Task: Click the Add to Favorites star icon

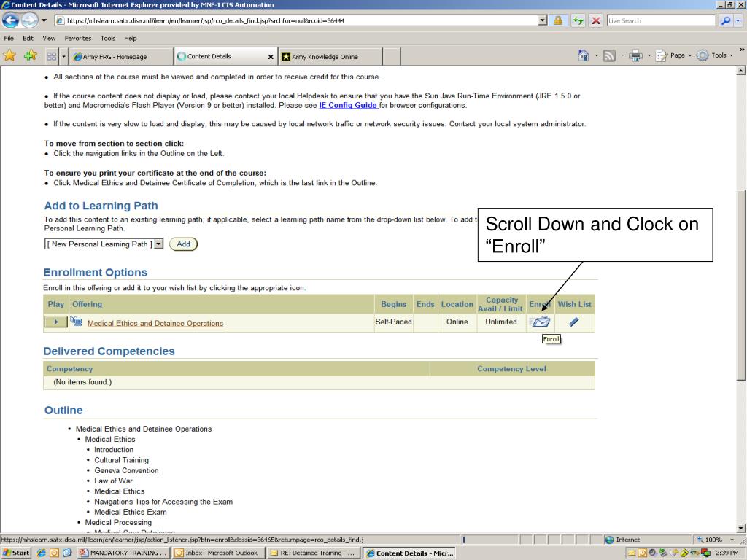Action: (30, 55)
